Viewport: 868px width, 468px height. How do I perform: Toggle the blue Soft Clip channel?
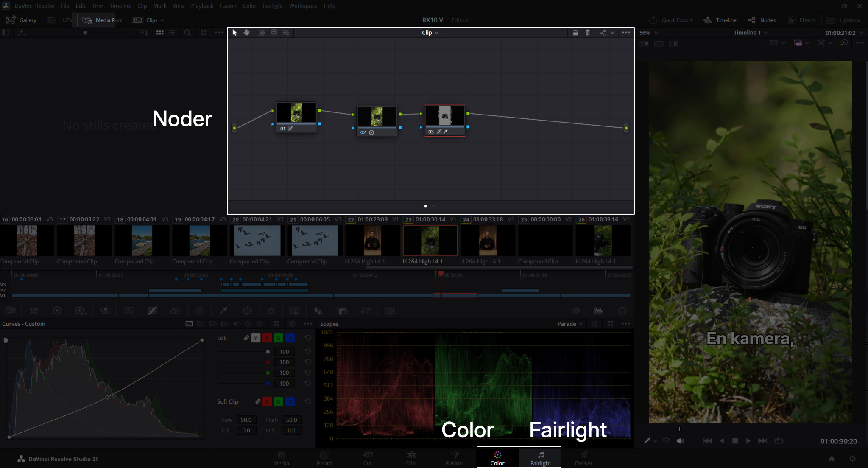[x=290, y=401]
